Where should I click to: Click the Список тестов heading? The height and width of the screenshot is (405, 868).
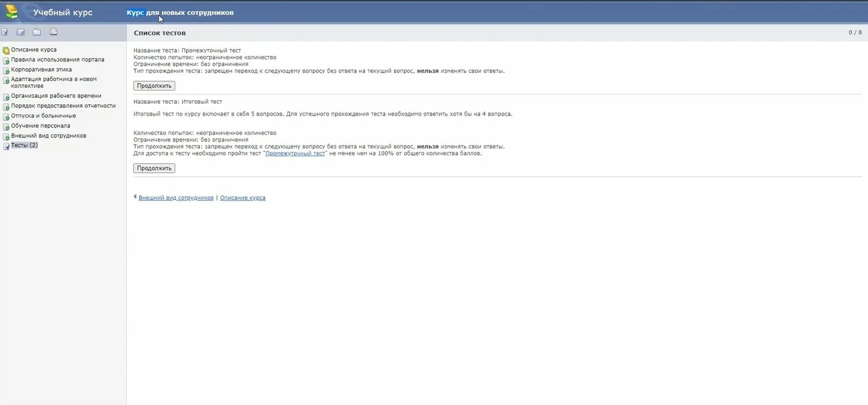coord(160,33)
